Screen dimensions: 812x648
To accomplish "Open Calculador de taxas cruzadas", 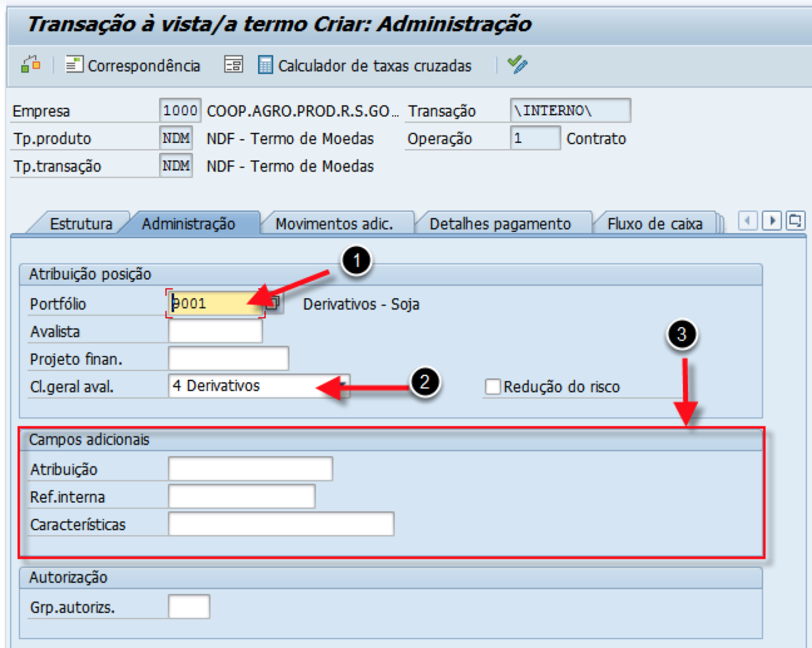I will tap(365, 65).
